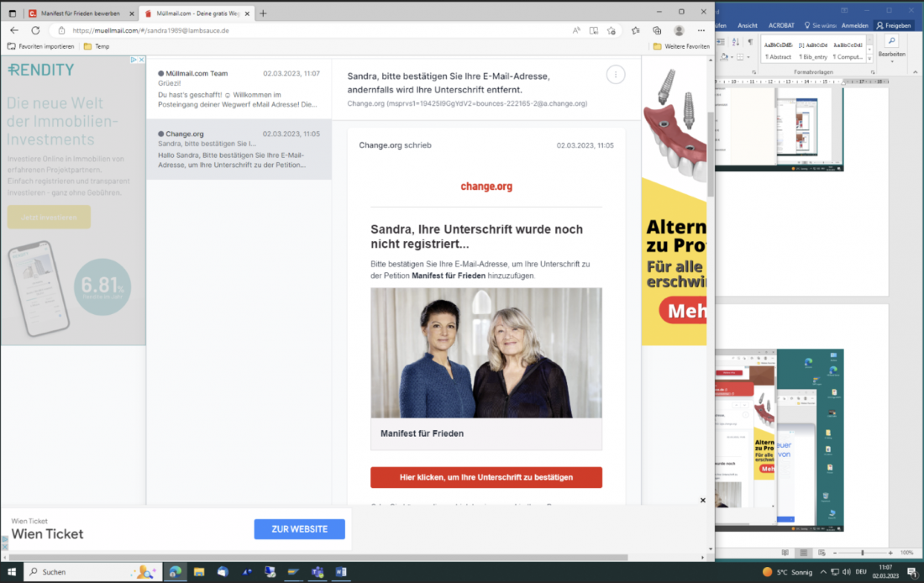Toggle paragraph marks (¶) in Word
924x583 pixels.
coord(750,42)
